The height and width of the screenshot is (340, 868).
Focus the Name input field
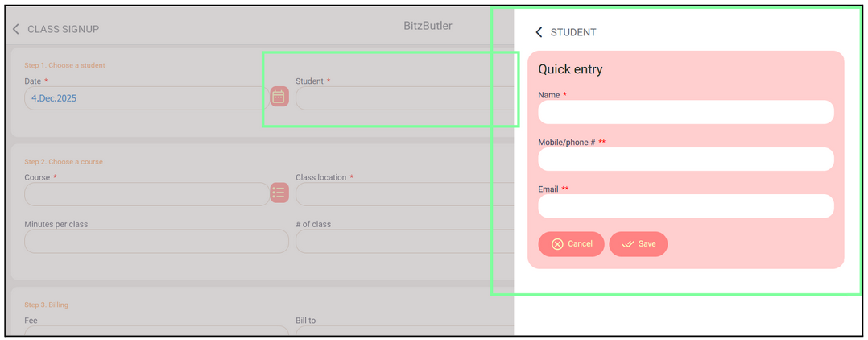point(685,113)
